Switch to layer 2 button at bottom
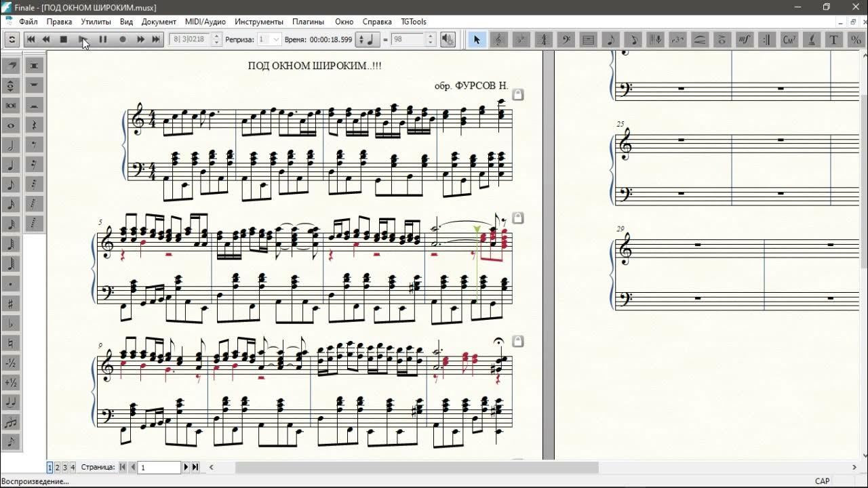This screenshot has height=488, width=868. [x=57, y=467]
